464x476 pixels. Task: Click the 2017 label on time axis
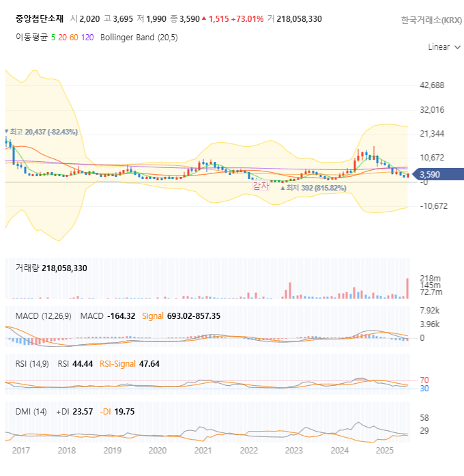(x=21, y=451)
